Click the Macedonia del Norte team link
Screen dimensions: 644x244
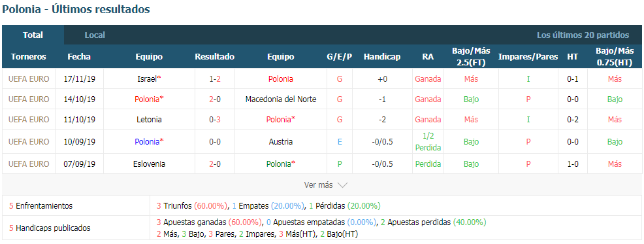(280, 99)
